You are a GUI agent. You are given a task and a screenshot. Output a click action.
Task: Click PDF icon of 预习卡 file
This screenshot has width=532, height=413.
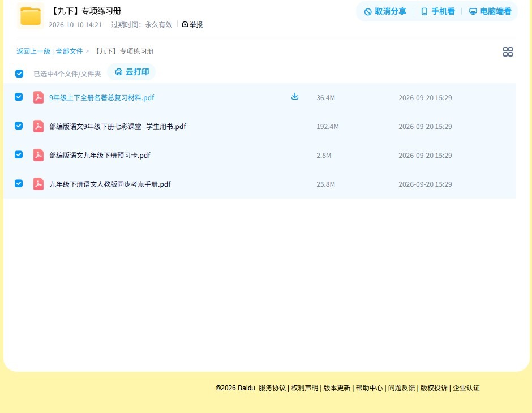[38, 155]
